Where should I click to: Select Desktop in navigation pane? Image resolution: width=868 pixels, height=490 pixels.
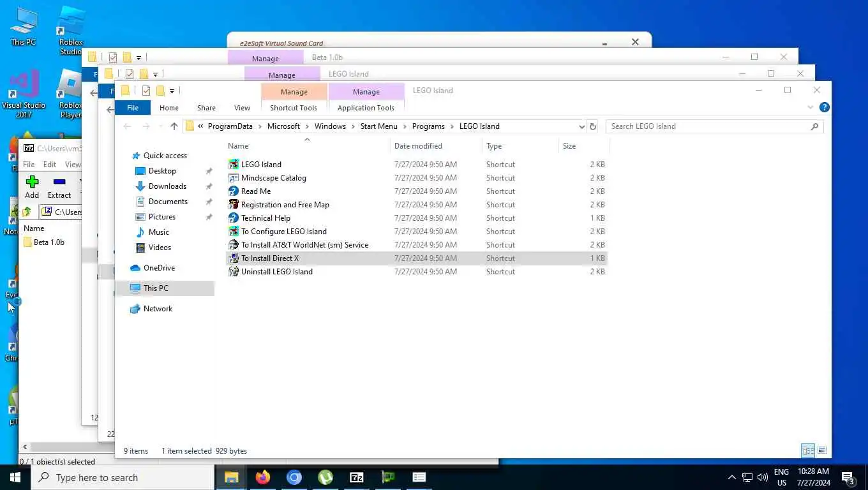click(x=162, y=171)
